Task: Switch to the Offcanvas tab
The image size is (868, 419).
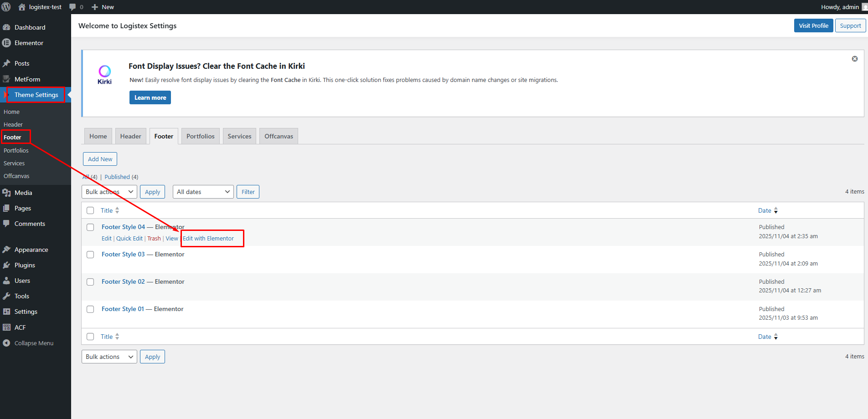Action: point(279,136)
